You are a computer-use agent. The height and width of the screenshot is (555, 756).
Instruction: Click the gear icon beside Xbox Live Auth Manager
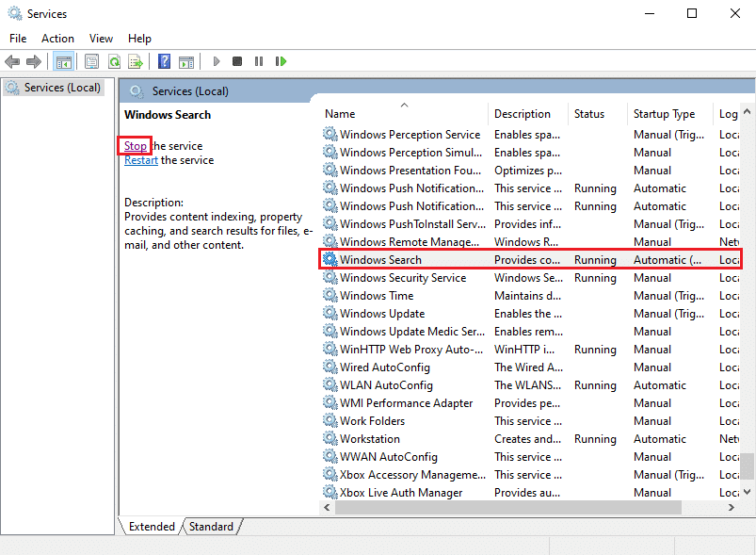click(x=330, y=492)
